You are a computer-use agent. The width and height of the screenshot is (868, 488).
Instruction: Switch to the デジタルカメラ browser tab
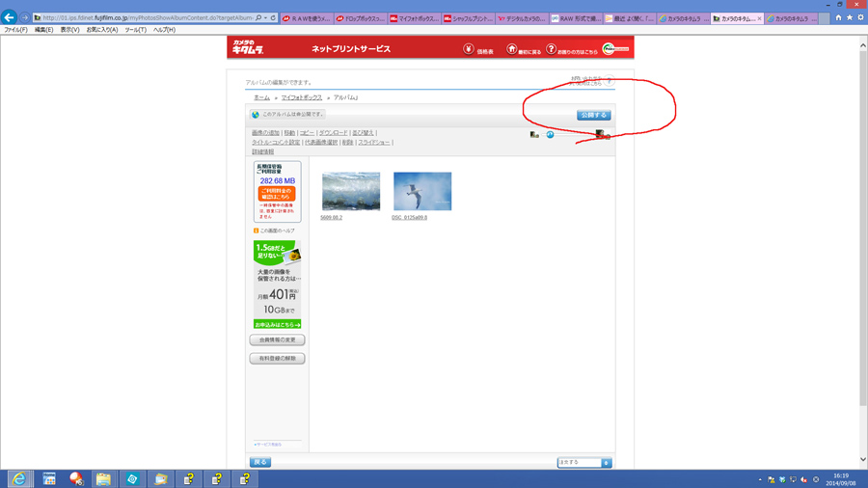(522, 18)
